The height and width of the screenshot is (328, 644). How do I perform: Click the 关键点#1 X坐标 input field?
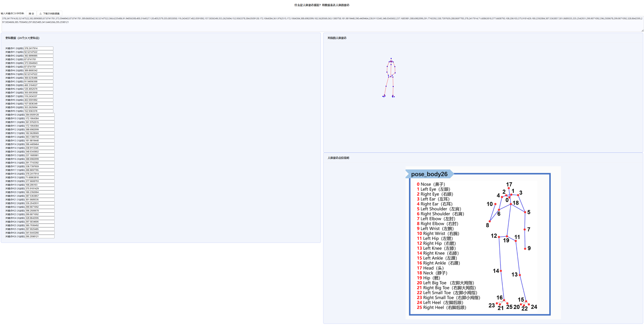pos(39,48)
